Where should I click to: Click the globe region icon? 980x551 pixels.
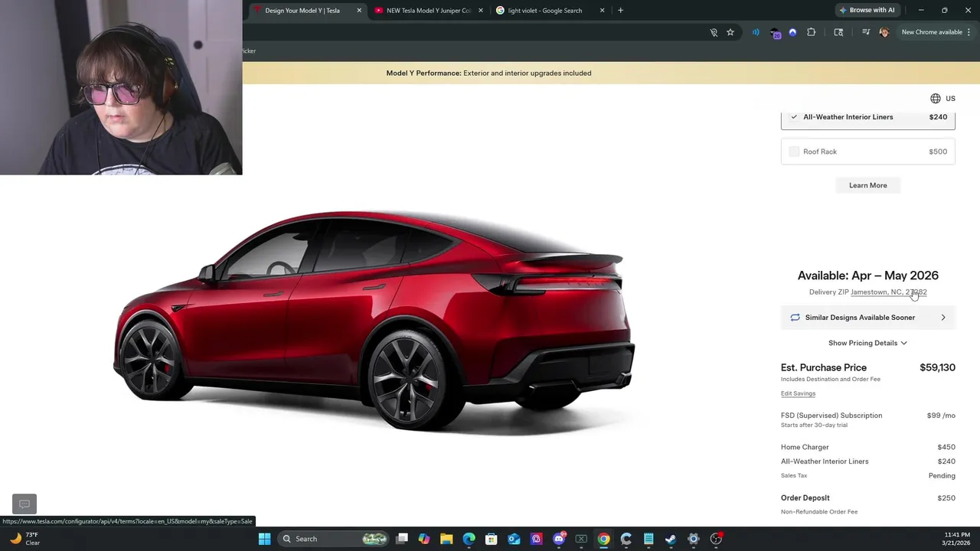(936, 98)
